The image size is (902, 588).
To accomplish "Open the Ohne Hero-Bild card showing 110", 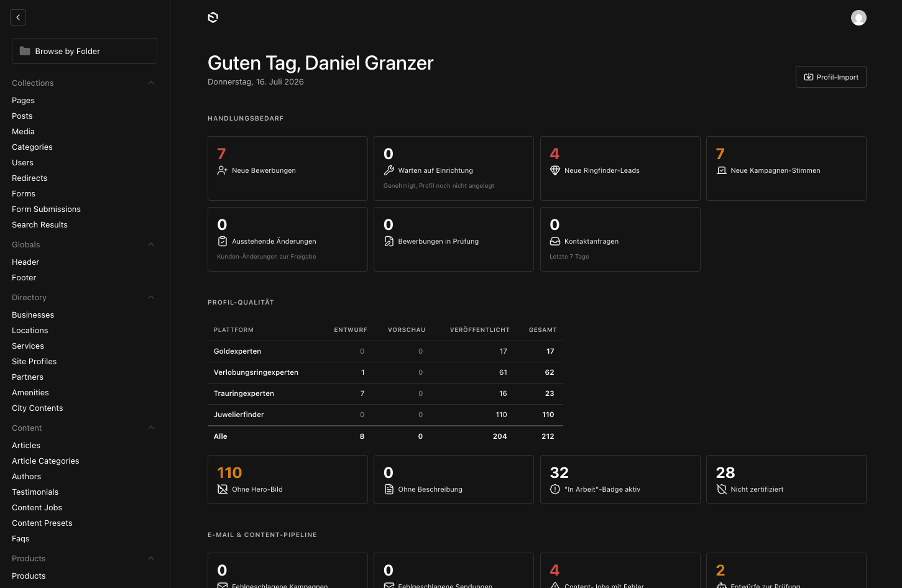I will pos(288,479).
